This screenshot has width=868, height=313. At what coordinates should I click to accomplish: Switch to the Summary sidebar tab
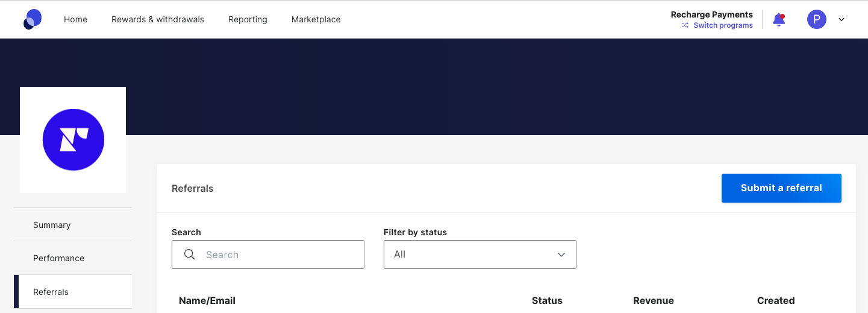click(52, 225)
